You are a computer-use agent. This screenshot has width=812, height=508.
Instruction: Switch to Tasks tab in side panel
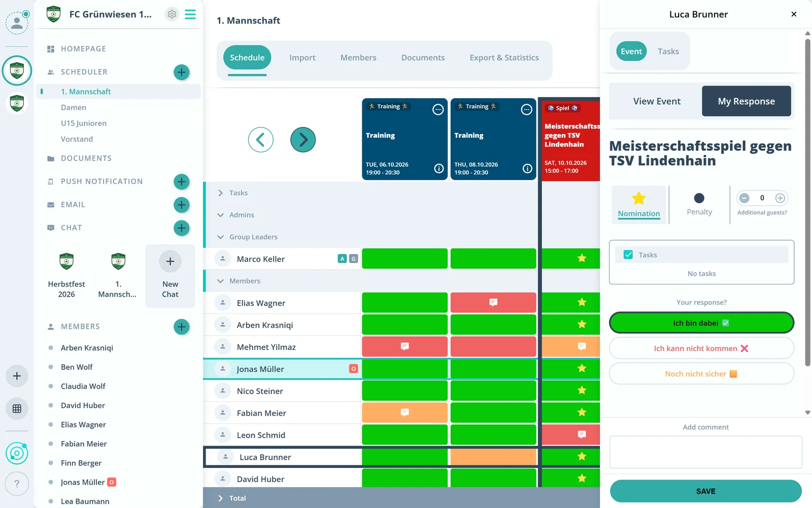pyautogui.click(x=668, y=51)
